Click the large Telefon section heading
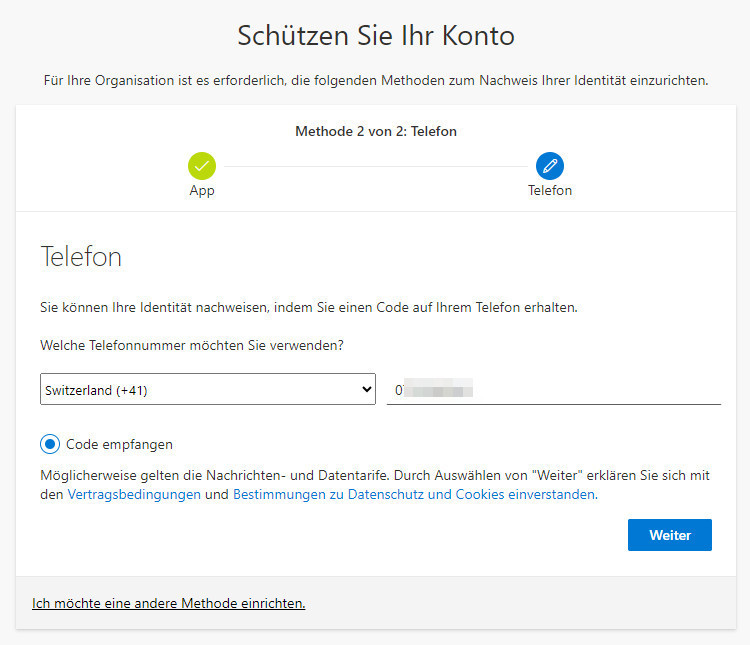Viewport: 750px width, 645px height. coord(80,257)
